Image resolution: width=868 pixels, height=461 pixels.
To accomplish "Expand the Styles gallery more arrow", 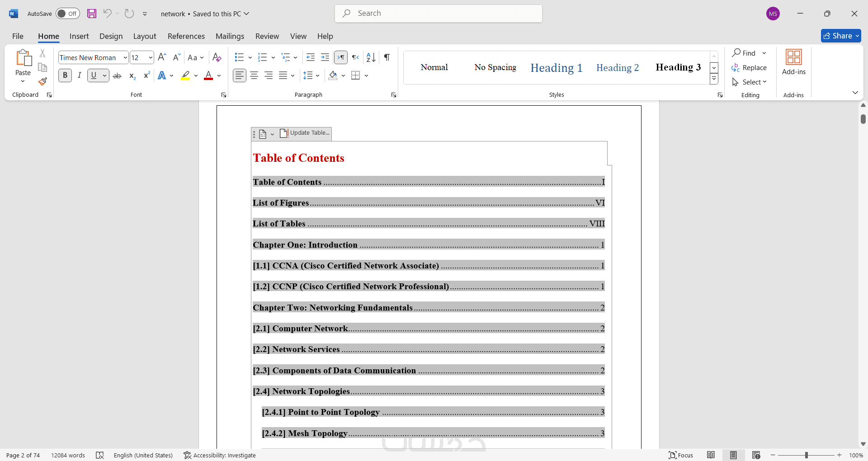I will point(714,79).
